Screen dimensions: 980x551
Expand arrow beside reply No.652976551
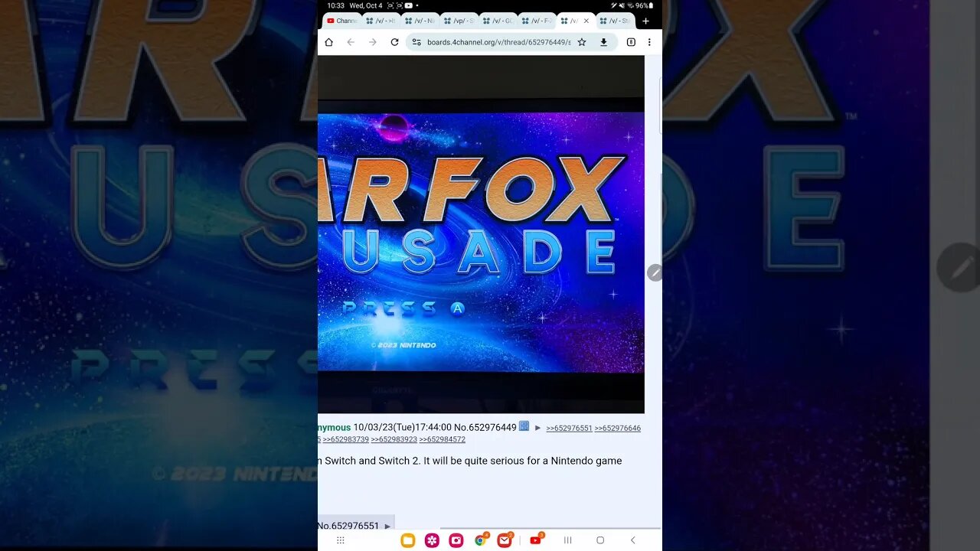click(x=387, y=527)
